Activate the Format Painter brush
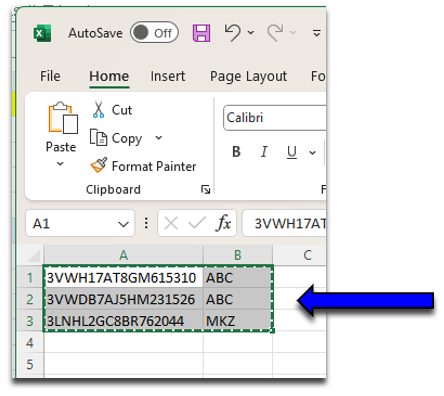This screenshot has width=444, height=396. pos(143,166)
